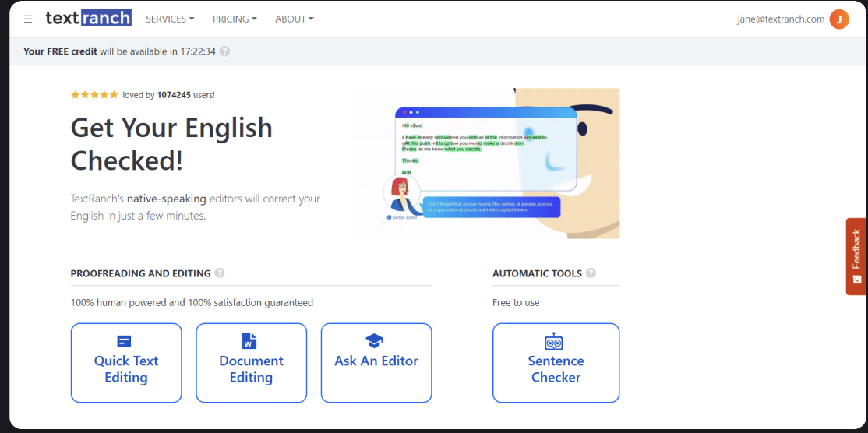Expand the PRICING dropdown menu
Viewport: 868px width, 433px height.
point(235,19)
